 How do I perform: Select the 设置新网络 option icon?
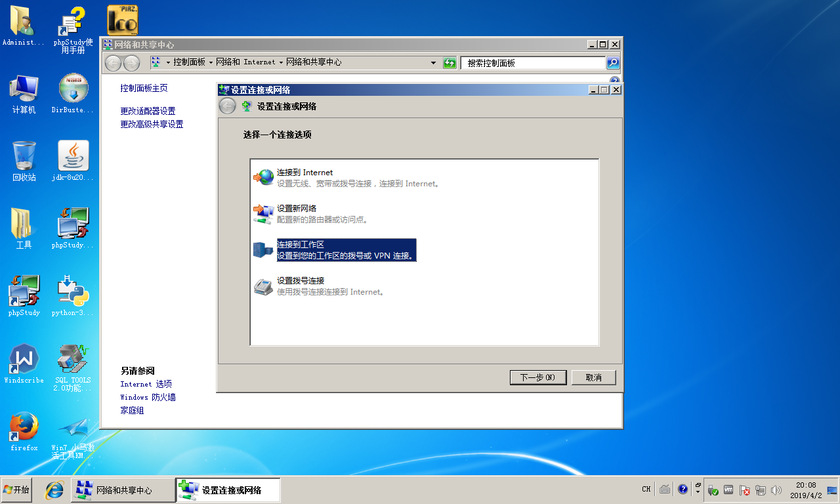click(x=264, y=213)
